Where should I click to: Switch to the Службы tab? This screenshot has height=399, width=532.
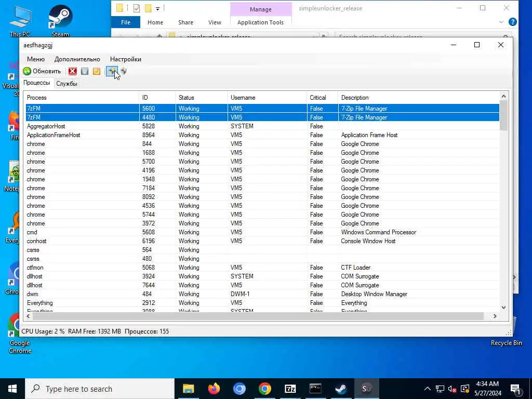click(66, 84)
